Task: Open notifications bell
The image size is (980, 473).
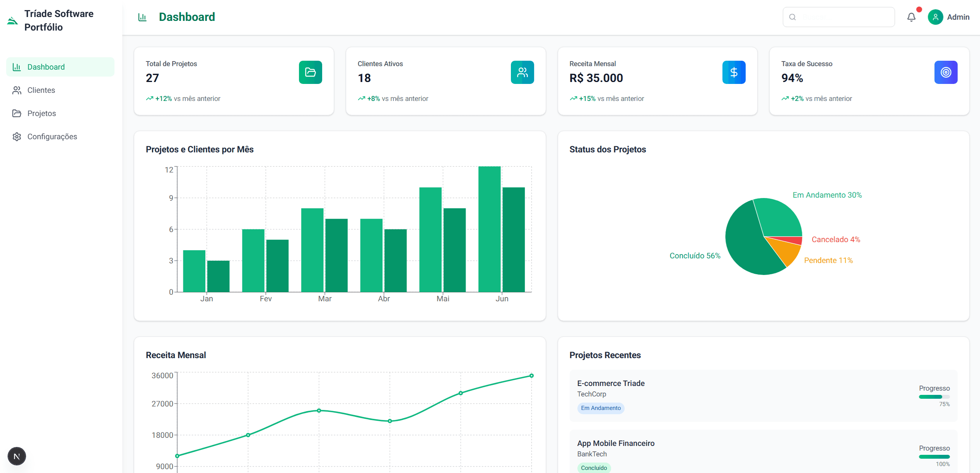Action: click(912, 17)
